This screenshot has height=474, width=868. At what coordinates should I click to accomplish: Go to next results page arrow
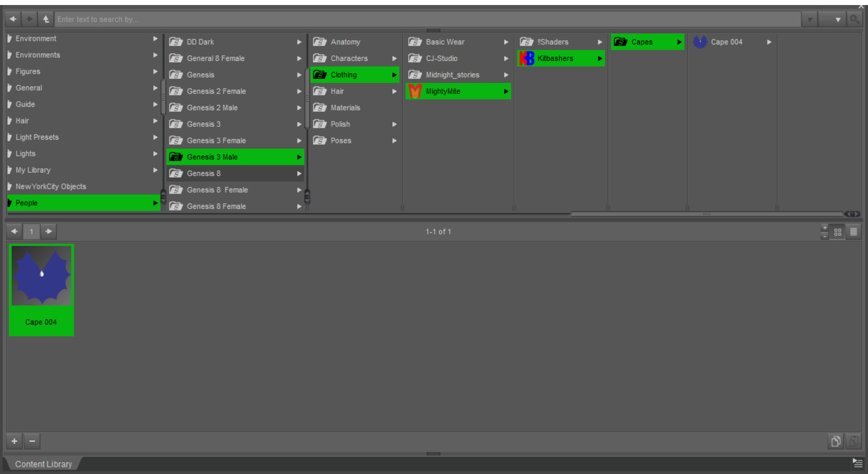pos(48,232)
